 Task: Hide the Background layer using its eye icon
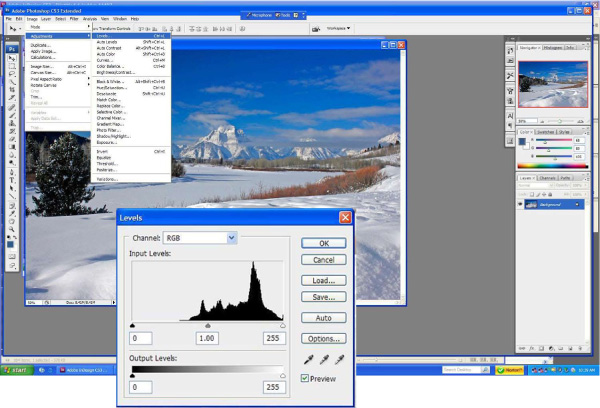[x=520, y=204]
